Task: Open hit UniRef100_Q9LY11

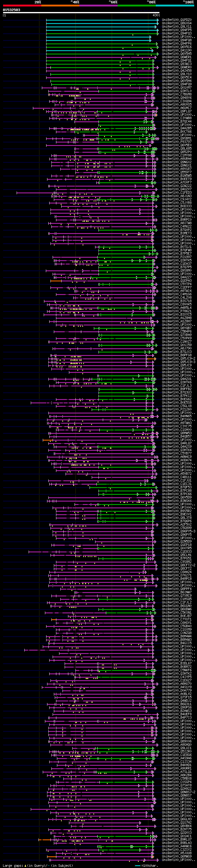Action: coord(177,26)
